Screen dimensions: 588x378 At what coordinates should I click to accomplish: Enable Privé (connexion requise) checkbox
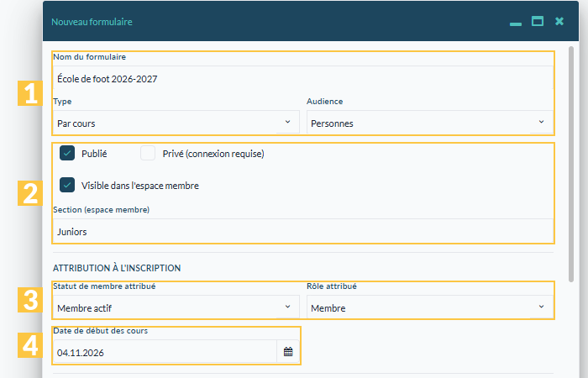(148, 153)
